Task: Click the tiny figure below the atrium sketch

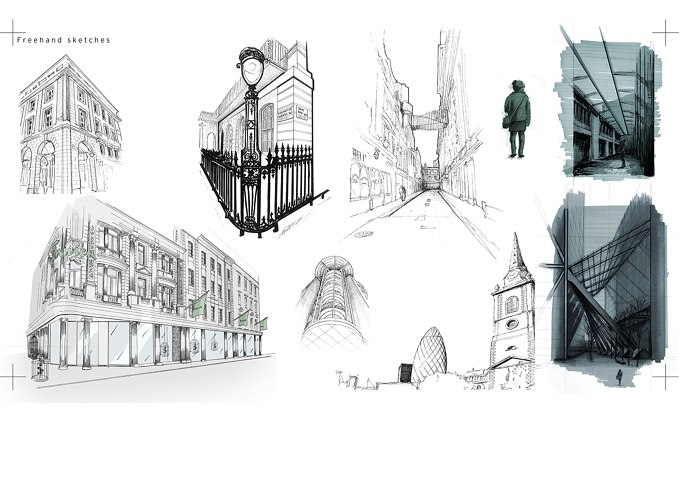Action: point(619,377)
